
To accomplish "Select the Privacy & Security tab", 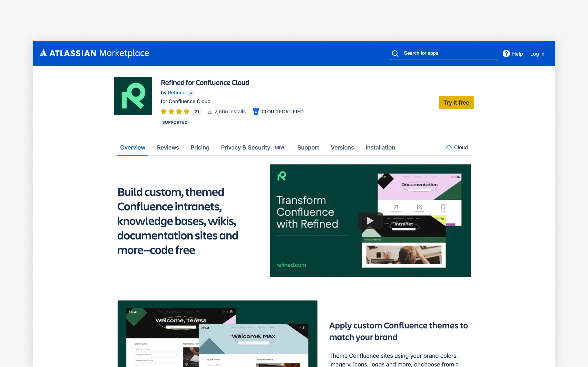I will (x=245, y=147).
